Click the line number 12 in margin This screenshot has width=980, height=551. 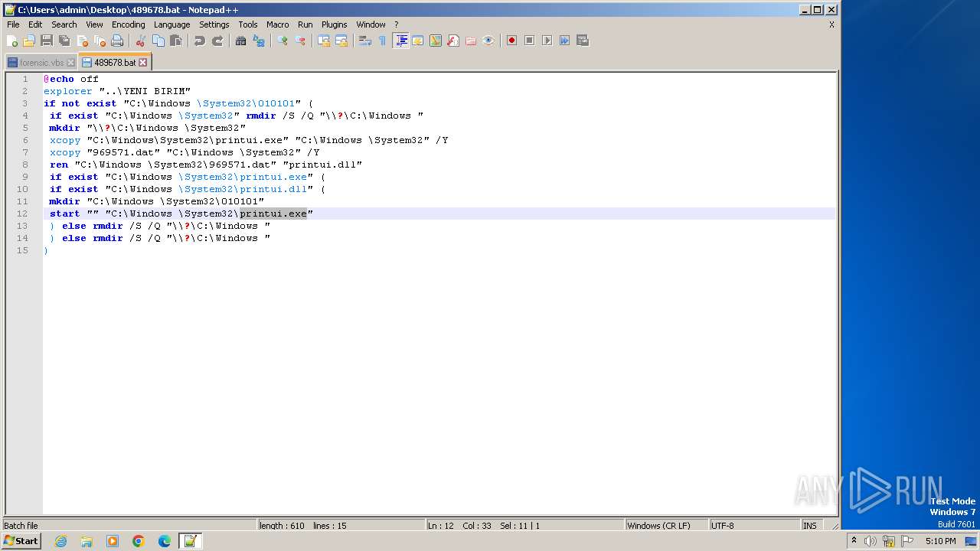click(x=22, y=214)
